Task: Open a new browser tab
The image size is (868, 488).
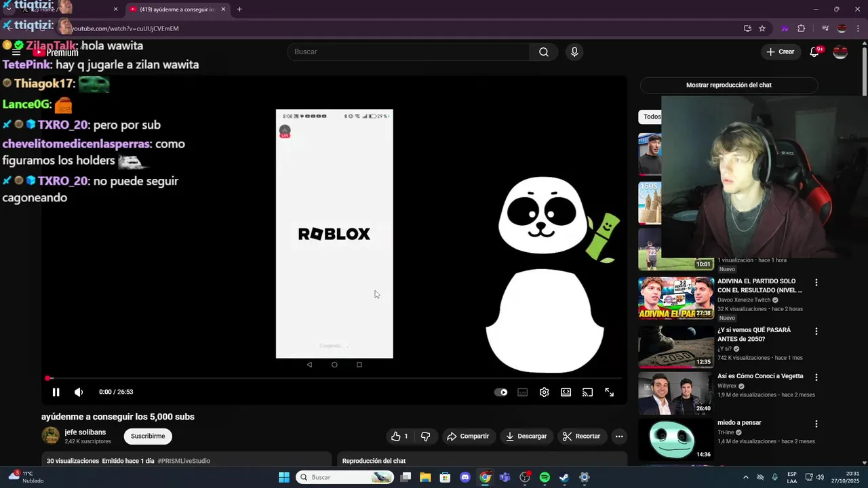Action: click(x=239, y=9)
